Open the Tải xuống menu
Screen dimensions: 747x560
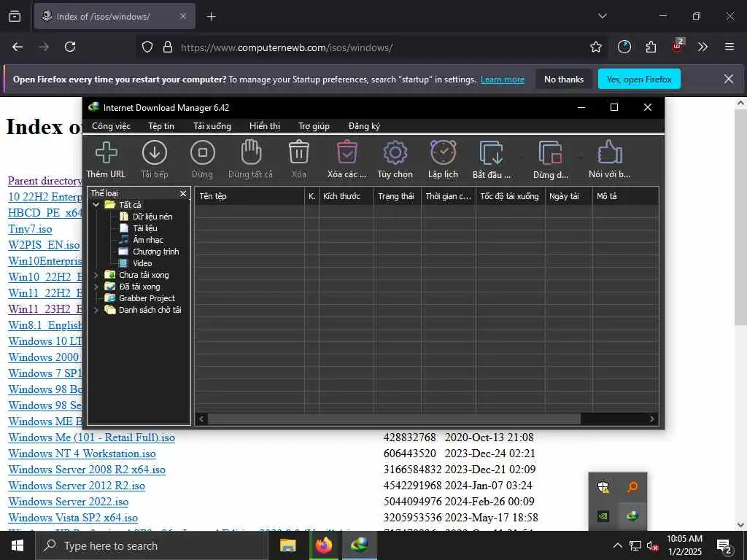(x=212, y=126)
